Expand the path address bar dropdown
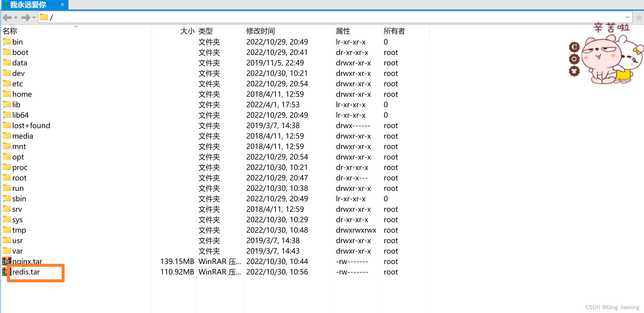The width and height of the screenshot is (644, 313). tap(628, 17)
